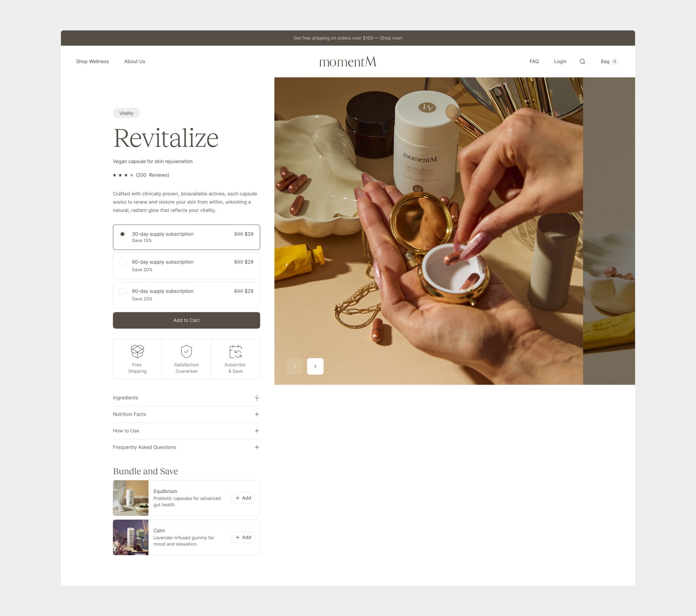The height and width of the screenshot is (616, 696).
Task: Click the Calm product thumbnail
Action: tap(130, 537)
